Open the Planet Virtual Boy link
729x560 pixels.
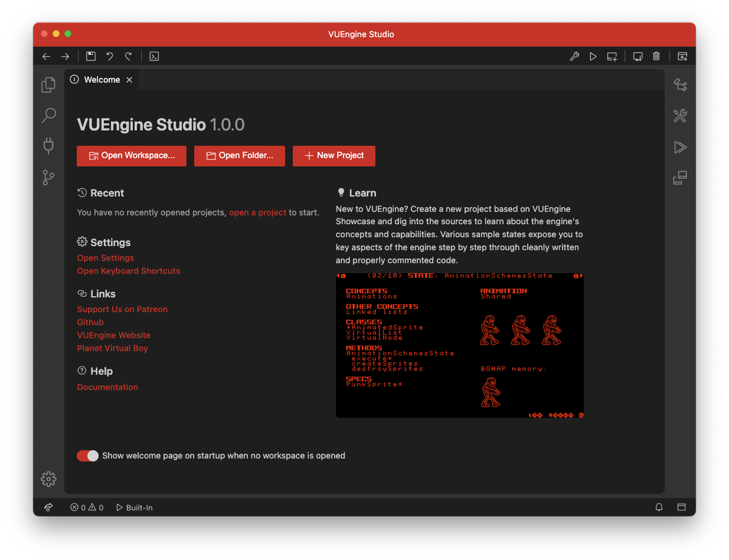[113, 348]
